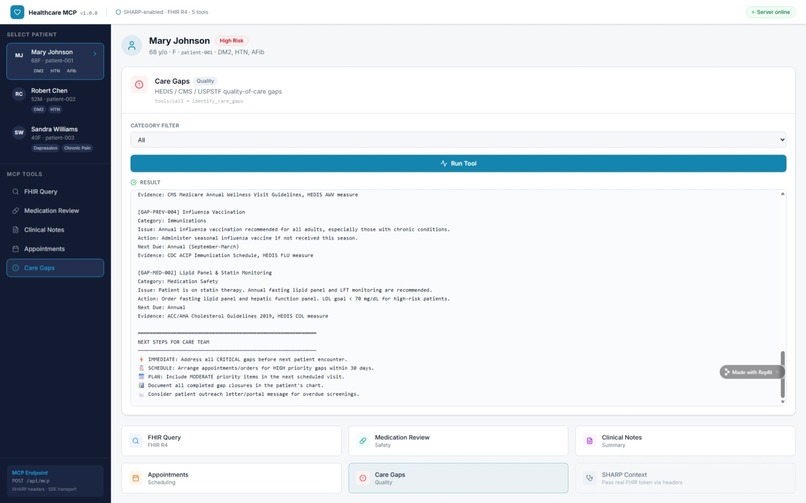The height and width of the screenshot is (503, 806).
Task: Open Clinical Notes in MCP tools sidebar
Action: 55,230
